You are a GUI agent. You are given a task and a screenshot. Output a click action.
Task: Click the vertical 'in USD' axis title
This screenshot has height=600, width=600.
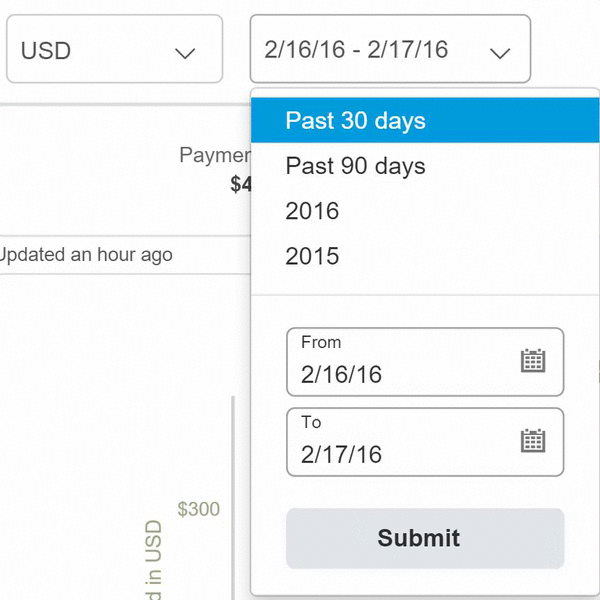[154, 560]
